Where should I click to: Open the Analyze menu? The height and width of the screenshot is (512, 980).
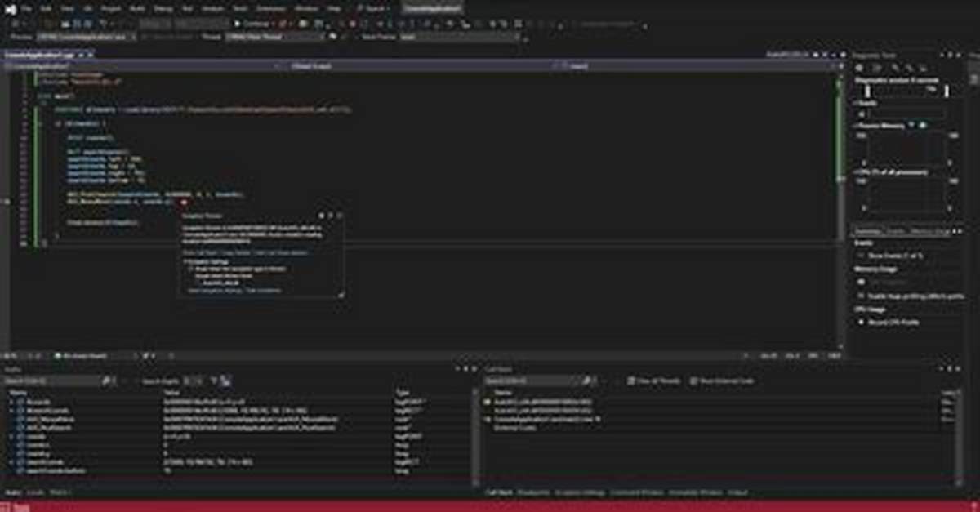click(x=212, y=8)
